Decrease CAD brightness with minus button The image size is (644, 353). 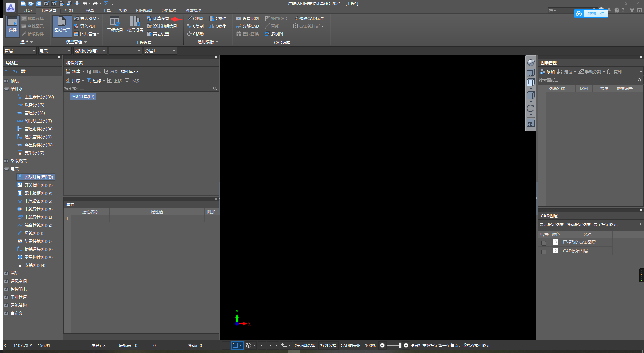click(x=382, y=346)
